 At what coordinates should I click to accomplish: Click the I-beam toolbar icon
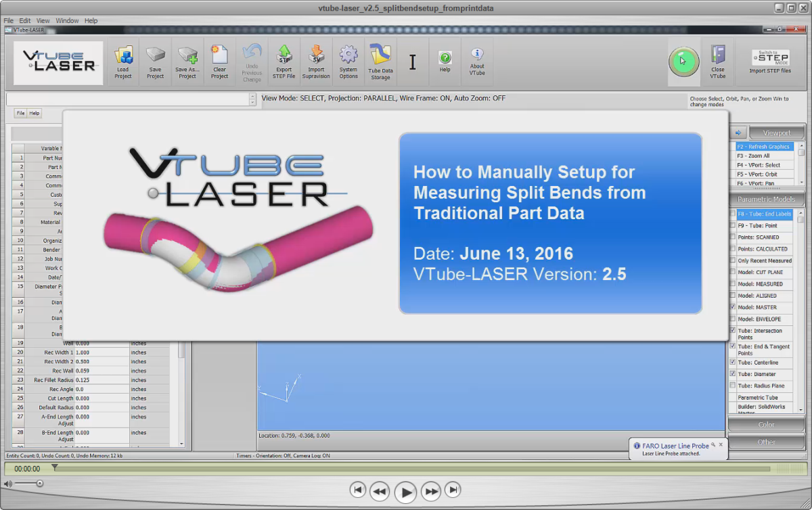click(x=412, y=62)
